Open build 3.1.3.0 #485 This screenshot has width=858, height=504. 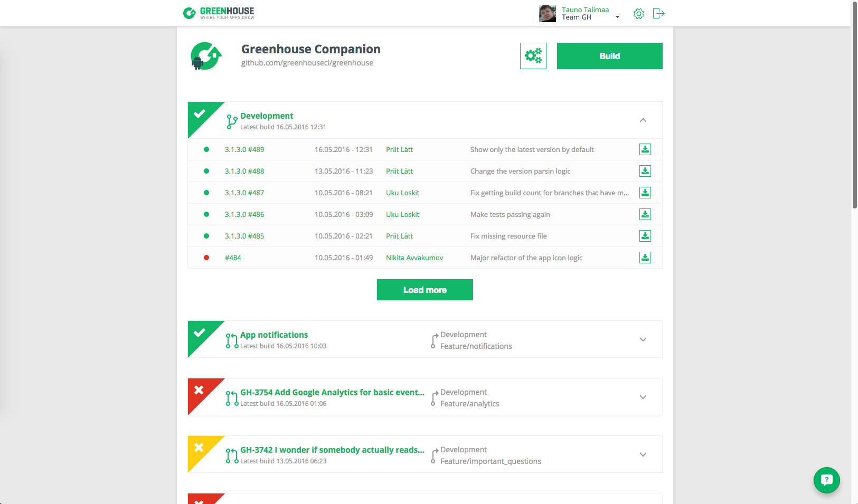tap(244, 236)
